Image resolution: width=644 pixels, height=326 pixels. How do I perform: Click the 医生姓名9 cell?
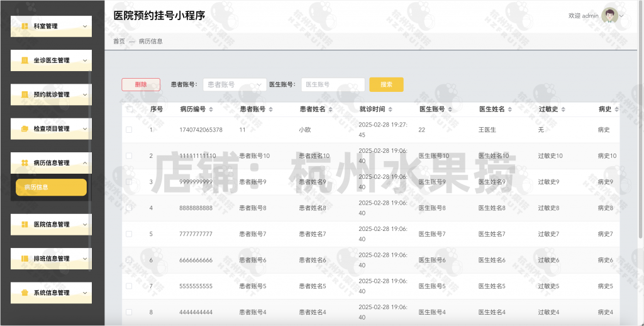[x=492, y=182]
